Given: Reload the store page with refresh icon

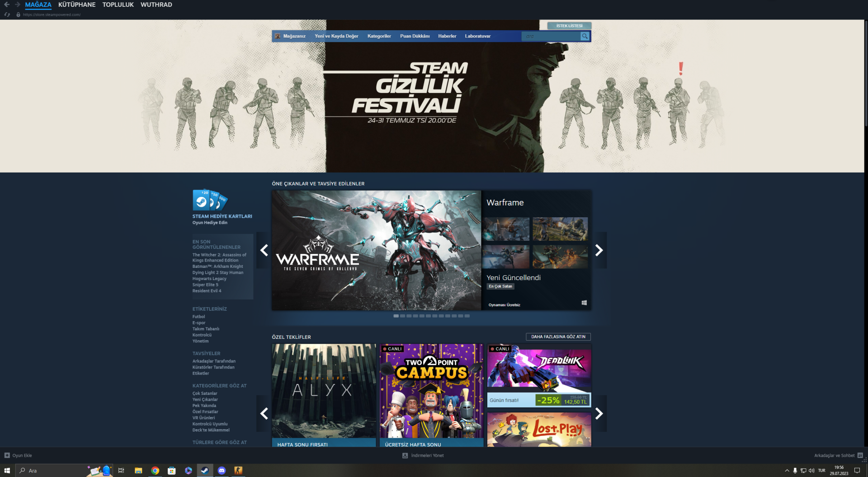Looking at the screenshot, I should [x=7, y=14].
